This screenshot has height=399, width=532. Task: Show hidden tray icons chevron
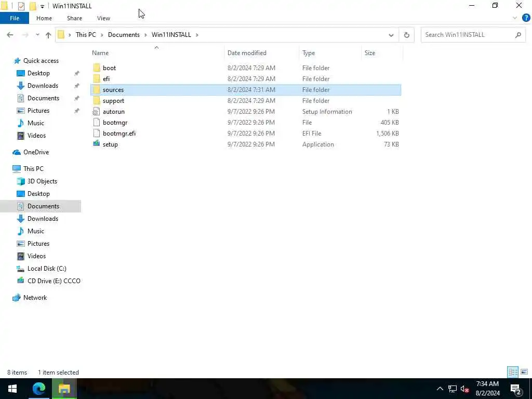(x=440, y=389)
